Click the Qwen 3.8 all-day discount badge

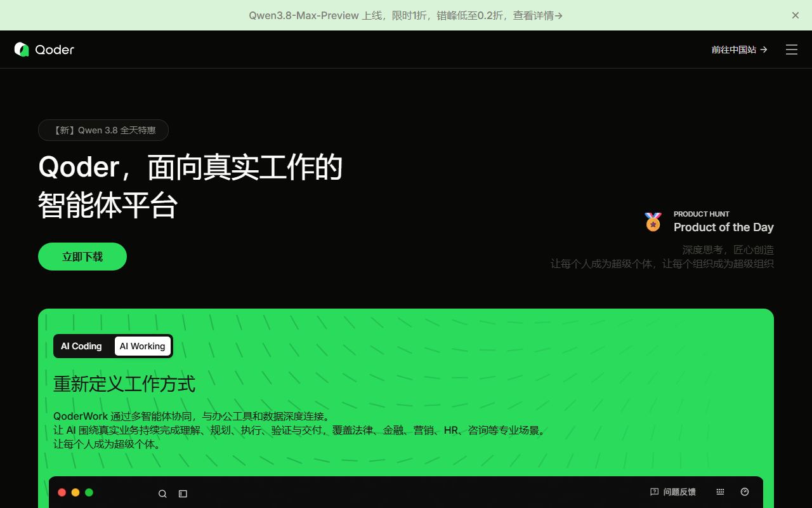[x=103, y=130]
